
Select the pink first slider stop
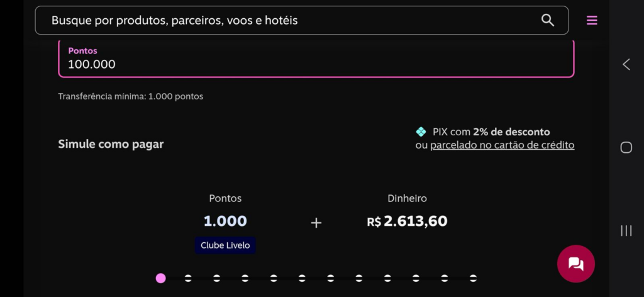pos(160,278)
